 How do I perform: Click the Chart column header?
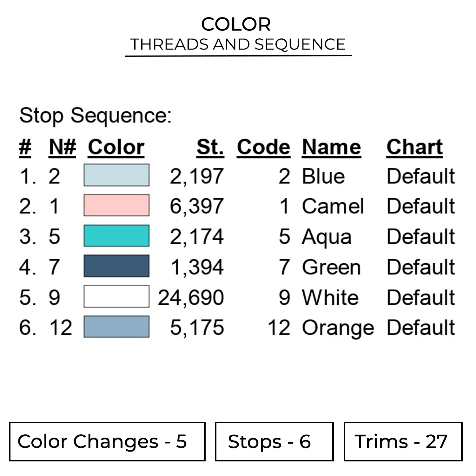[x=414, y=147]
